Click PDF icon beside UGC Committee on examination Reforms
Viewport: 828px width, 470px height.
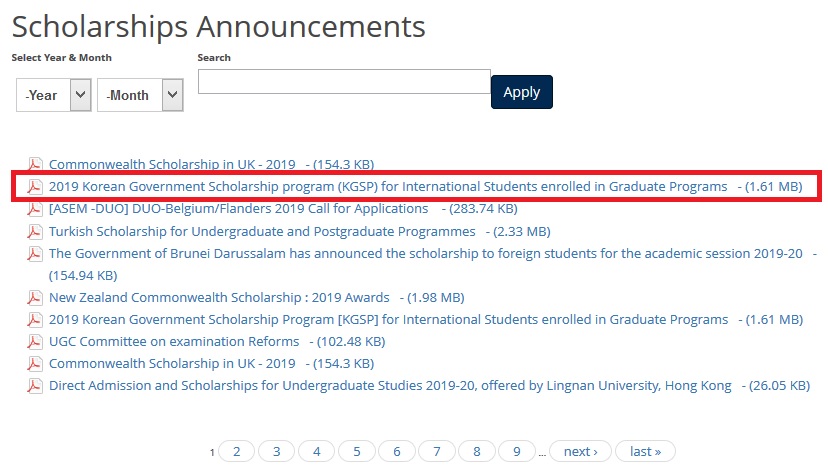pos(35,342)
